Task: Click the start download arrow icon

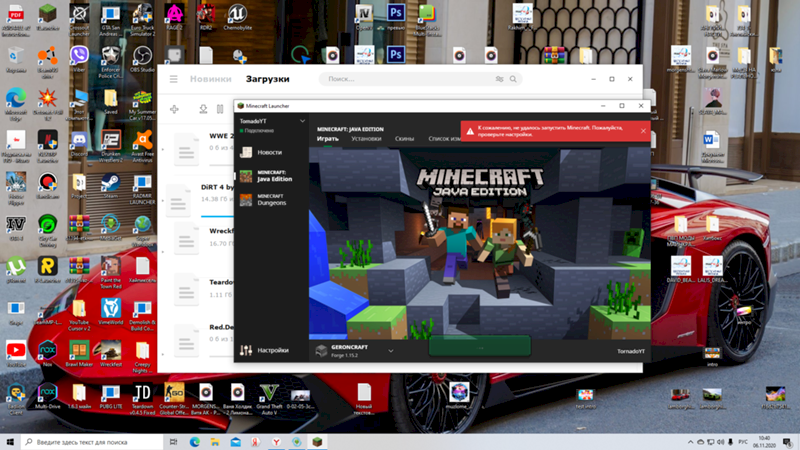Action: (203, 109)
